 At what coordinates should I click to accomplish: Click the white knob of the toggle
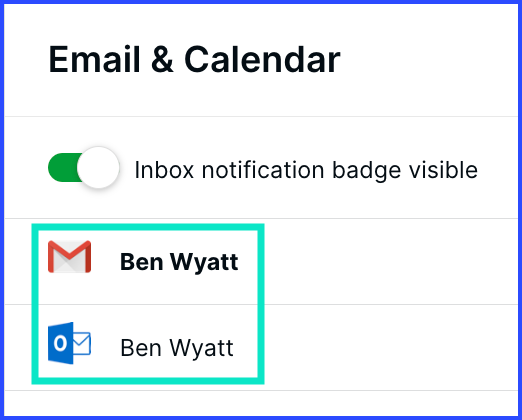click(98, 167)
